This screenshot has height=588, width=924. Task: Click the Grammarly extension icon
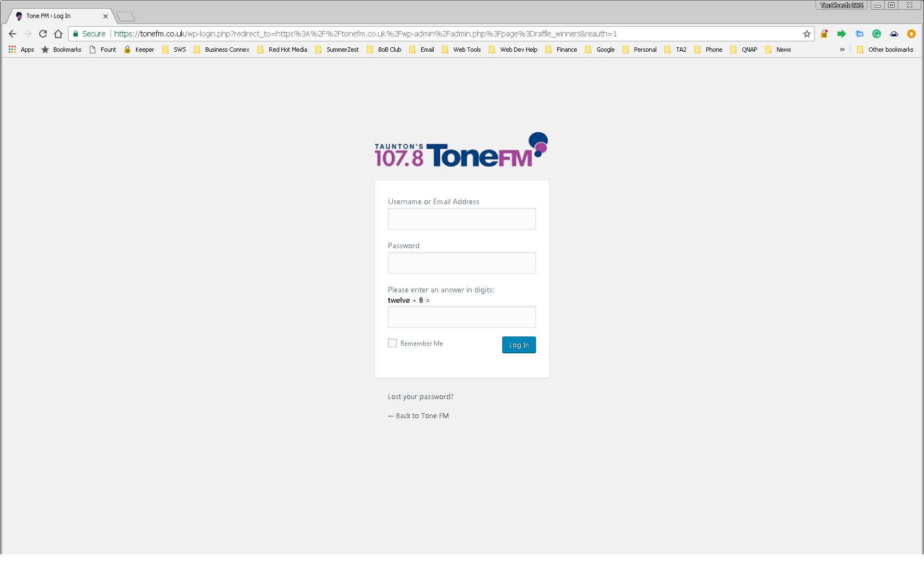[877, 34]
